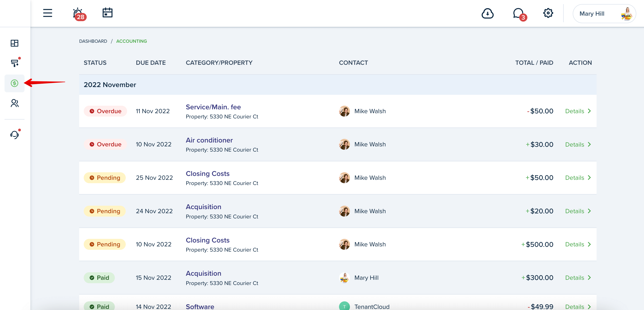The height and width of the screenshot is (310, 644).
Task: Click amount -$50.00
Action: tap(540, 111)
